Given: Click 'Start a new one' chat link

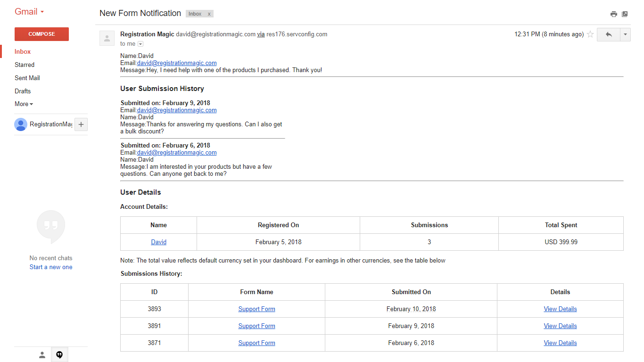Looking at the screenshot, I should pos(51,267).
